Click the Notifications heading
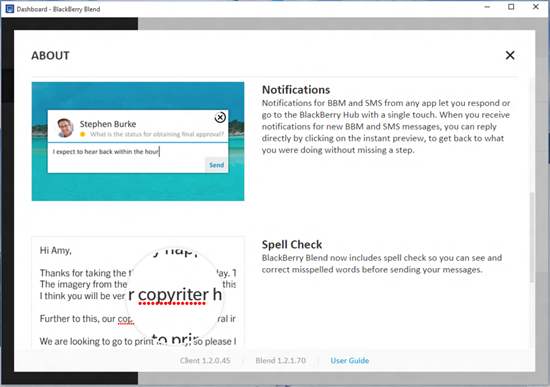 coord(296,90)
